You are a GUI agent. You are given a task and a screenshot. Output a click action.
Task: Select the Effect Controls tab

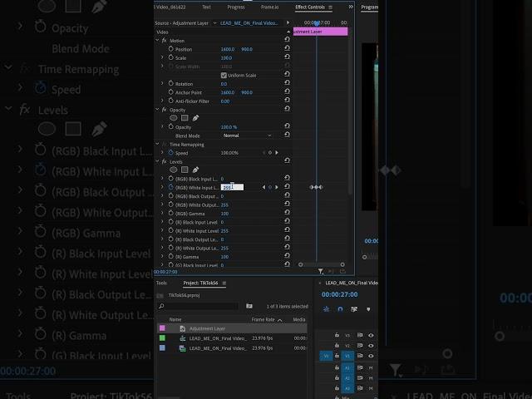(310, 7)
